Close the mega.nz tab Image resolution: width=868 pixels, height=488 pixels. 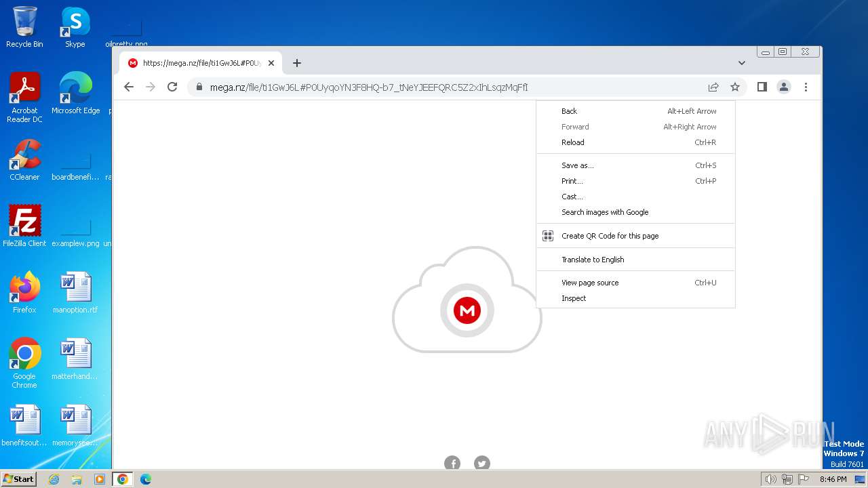(271, 63)
